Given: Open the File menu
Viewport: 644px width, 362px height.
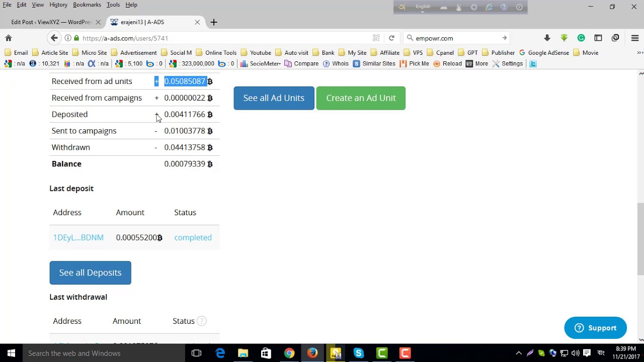Looking at the screenshot, I should 7,5.
